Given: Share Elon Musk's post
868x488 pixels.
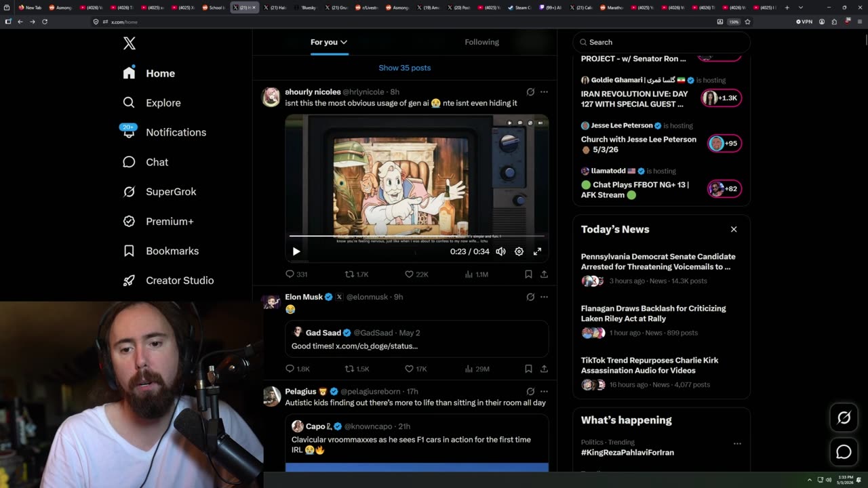Looking at the screenshot, I should click(544, 369).
